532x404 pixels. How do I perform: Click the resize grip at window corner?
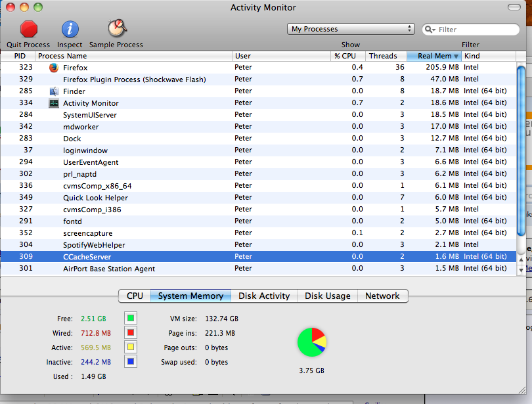tap(522, 390)
